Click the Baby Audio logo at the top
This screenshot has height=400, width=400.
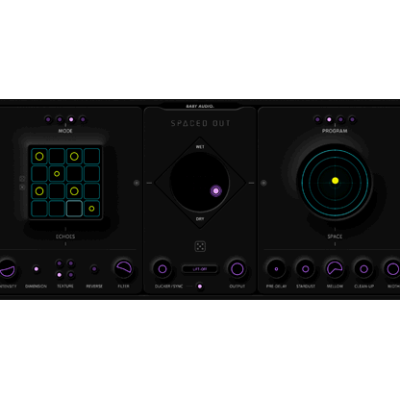click(x=200, y=106)
